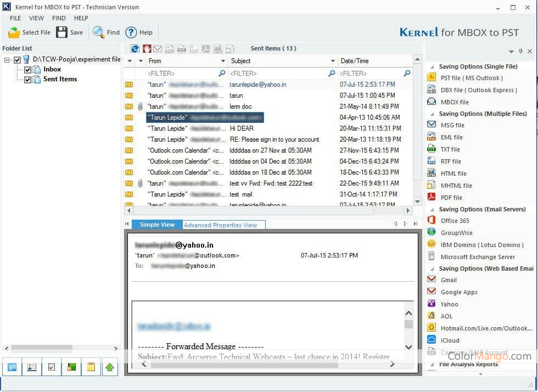
Task: Open the From column dropdown arrow
Action: pos(223,61)
